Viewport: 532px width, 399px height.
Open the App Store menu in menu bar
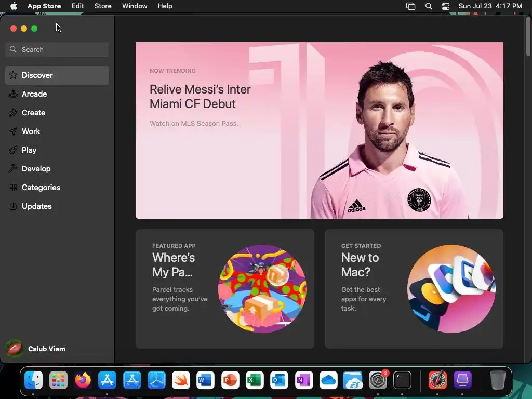click(x=44, y=6)
